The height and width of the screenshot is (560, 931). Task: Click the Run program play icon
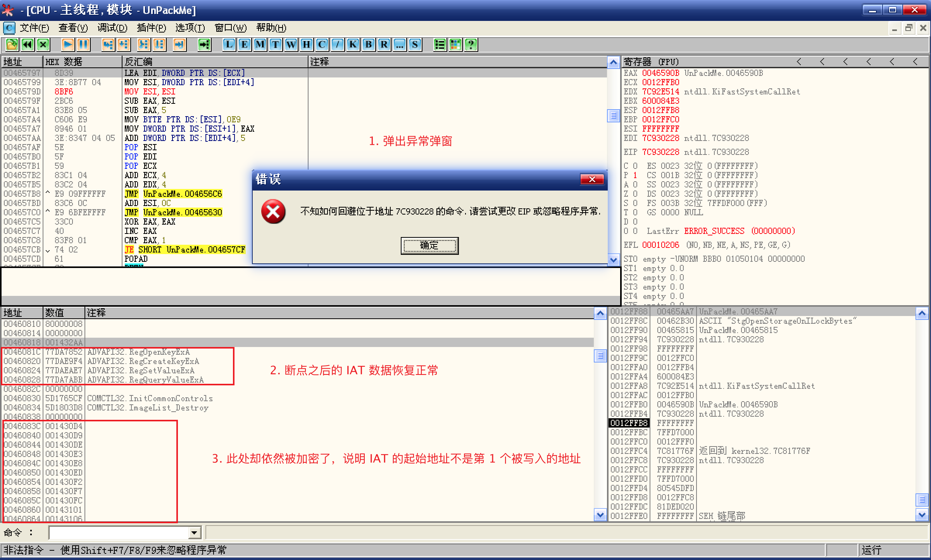(x=67, y=45)
